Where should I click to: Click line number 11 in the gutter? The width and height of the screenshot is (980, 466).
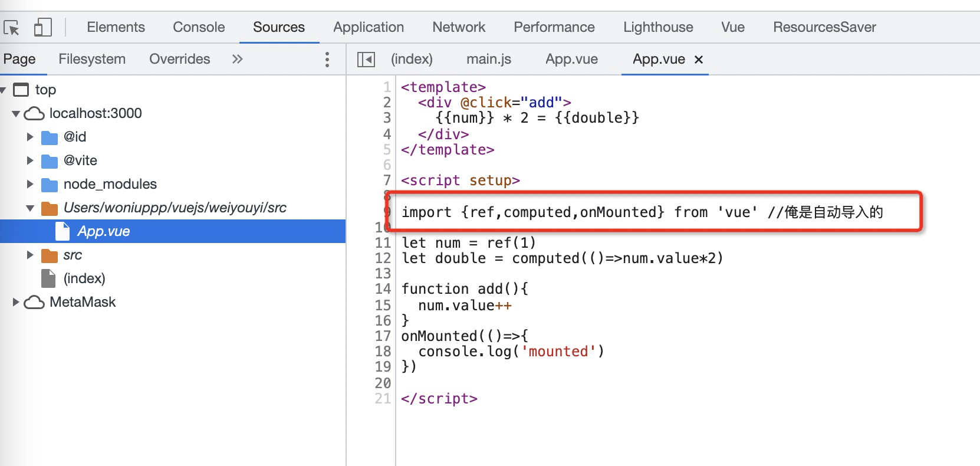point(383,242)
